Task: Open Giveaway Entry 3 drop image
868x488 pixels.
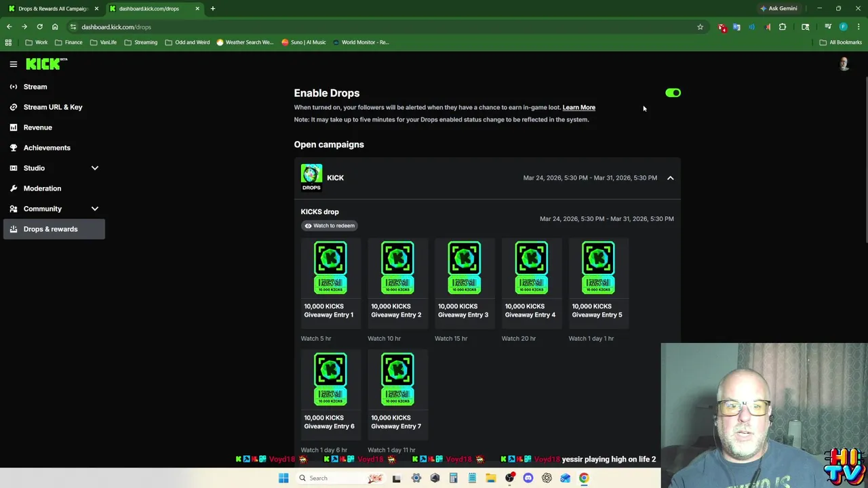Action: [464, 268]
